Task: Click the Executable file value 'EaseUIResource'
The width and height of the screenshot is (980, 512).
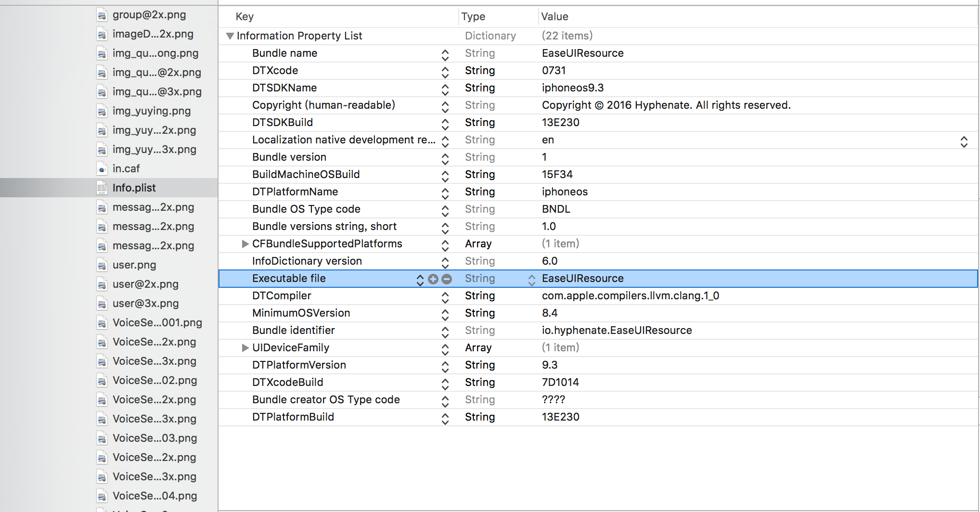Action: (582, 278)
